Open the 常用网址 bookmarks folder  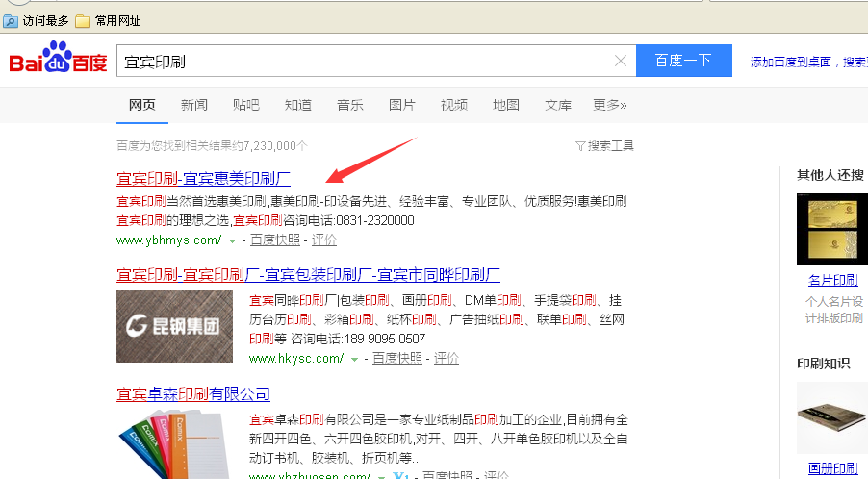point(108,21)
